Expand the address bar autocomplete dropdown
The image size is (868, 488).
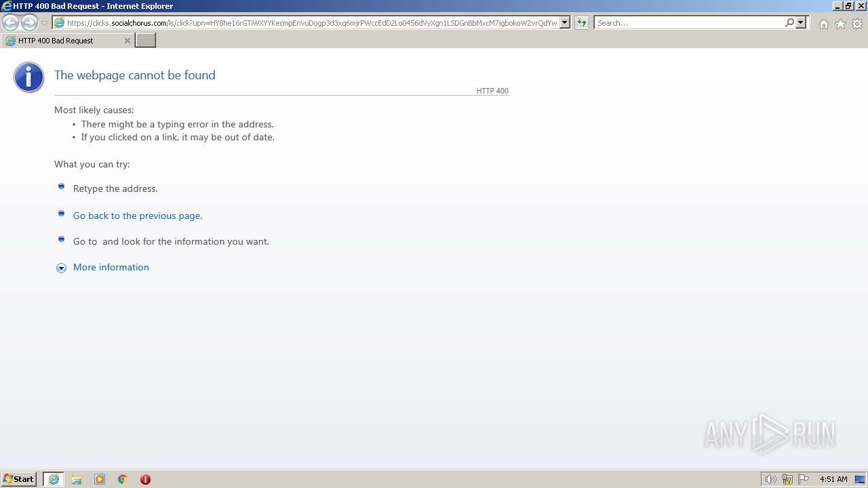coord(565,23)
